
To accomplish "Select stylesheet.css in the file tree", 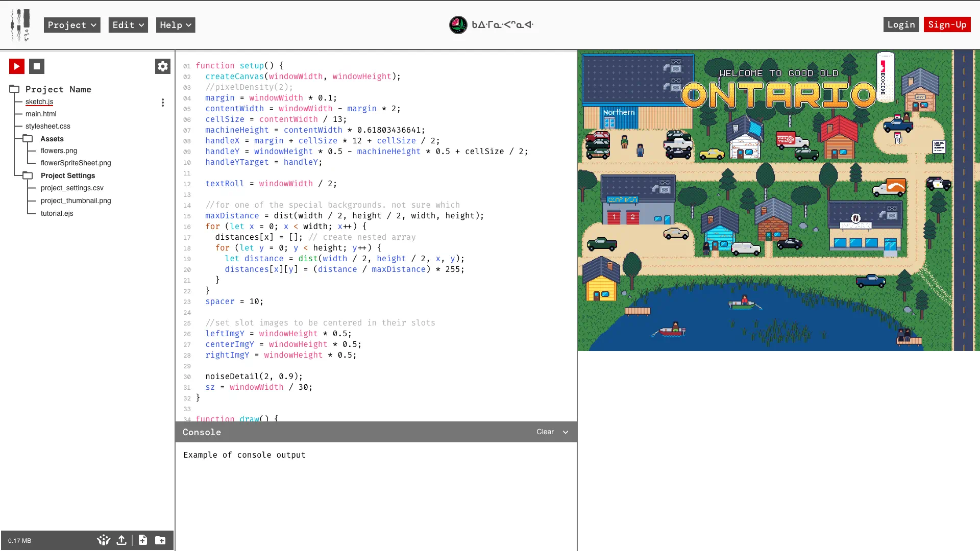I will point(48,126).
